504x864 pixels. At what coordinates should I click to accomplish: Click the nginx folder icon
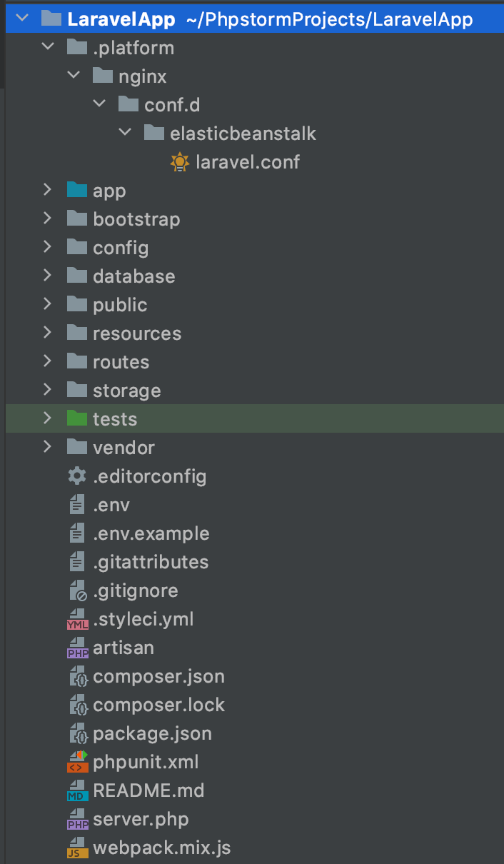tap(102, 76)
